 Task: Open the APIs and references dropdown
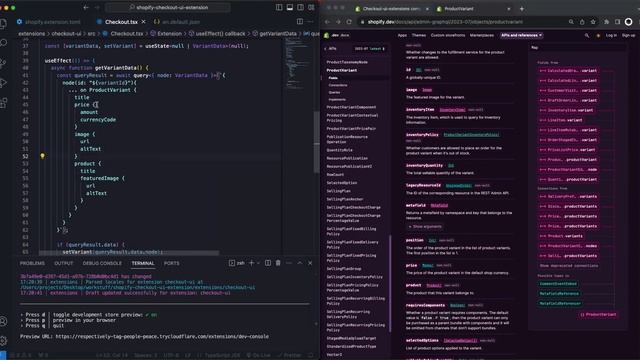tap(522, 36)
